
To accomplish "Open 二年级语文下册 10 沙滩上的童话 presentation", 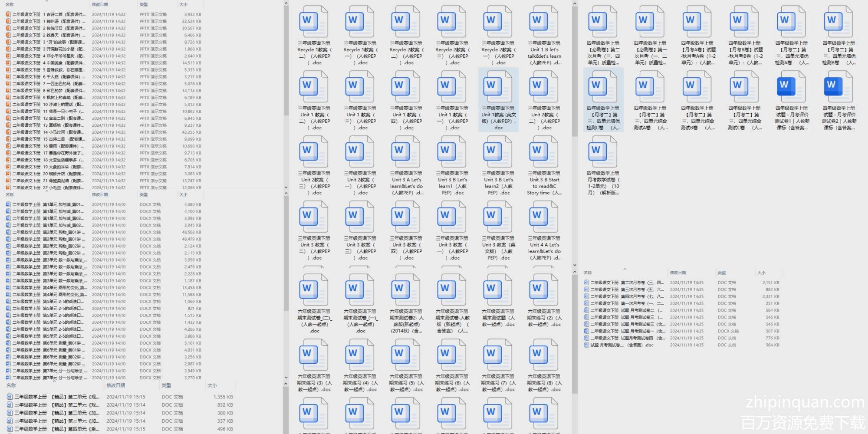I will 48,105.
